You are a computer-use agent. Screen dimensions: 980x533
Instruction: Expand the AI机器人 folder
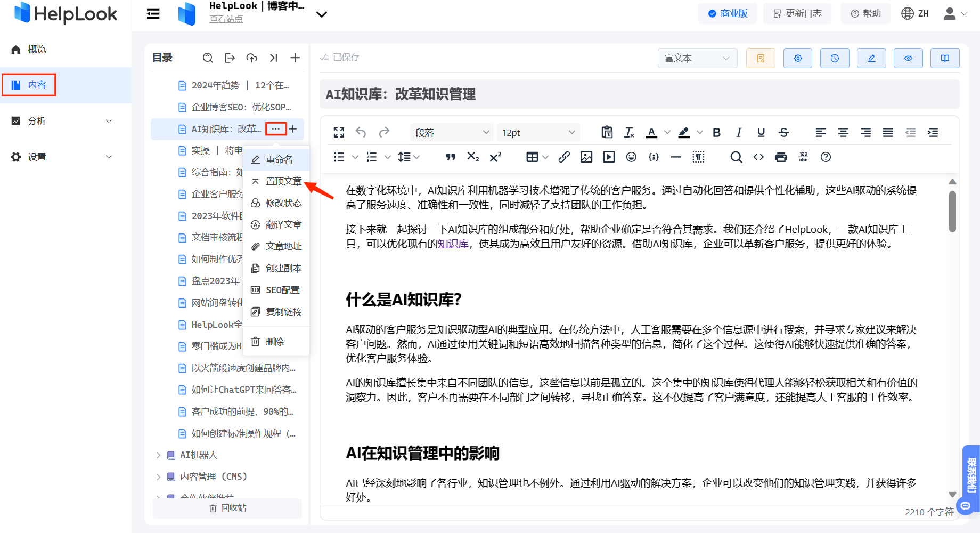pyautogui.click(x=158, y=455)
